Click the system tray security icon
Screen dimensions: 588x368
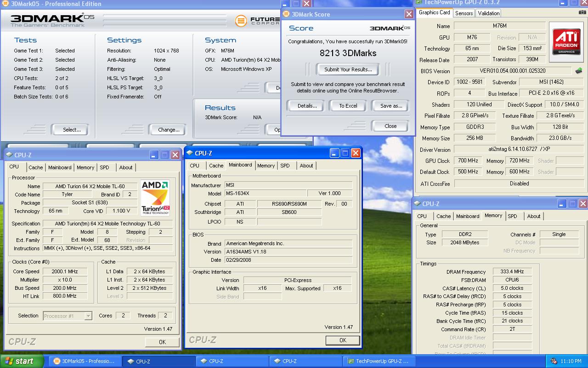point(554,361)
